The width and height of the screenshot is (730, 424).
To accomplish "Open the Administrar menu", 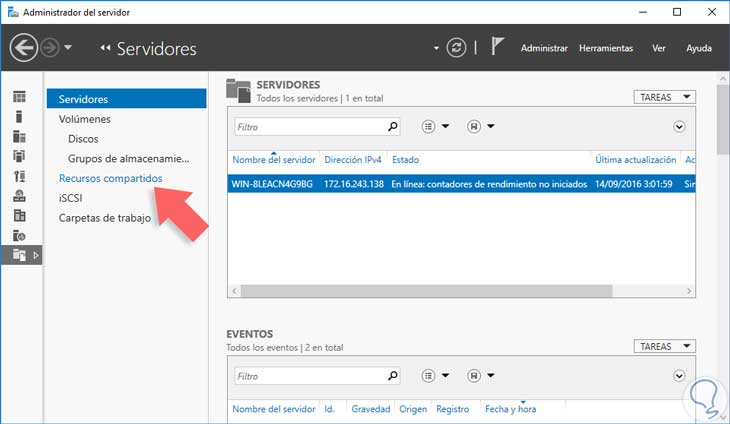I will (x=544, y=48).
